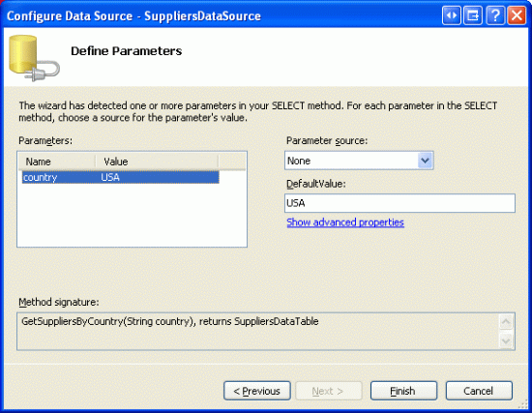The image size is (532, 413).
Task: Select the country parameter row
Action: [x=121, y=177]
